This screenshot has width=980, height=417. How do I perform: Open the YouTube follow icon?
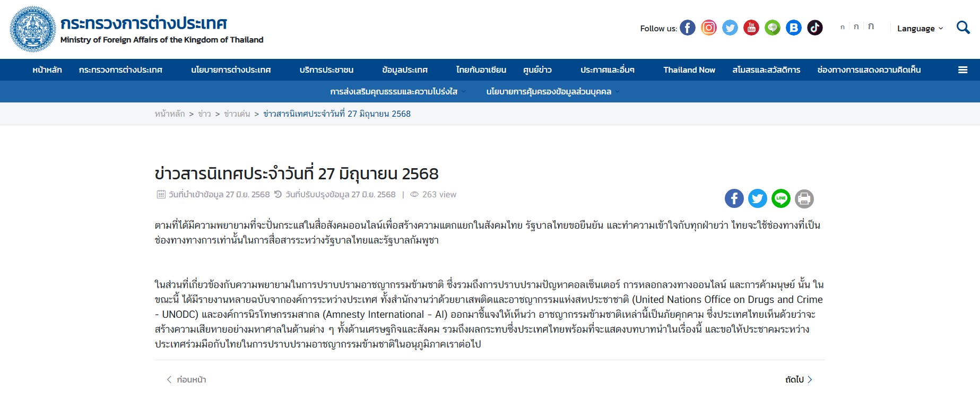pyautogui.click(x=751, y=28)
